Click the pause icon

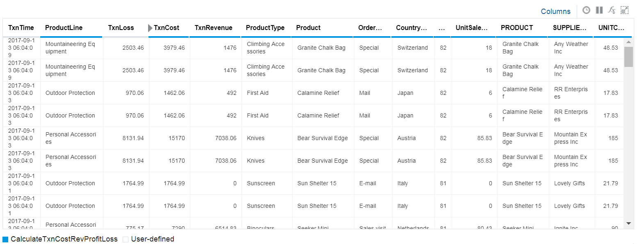[599, 10]
